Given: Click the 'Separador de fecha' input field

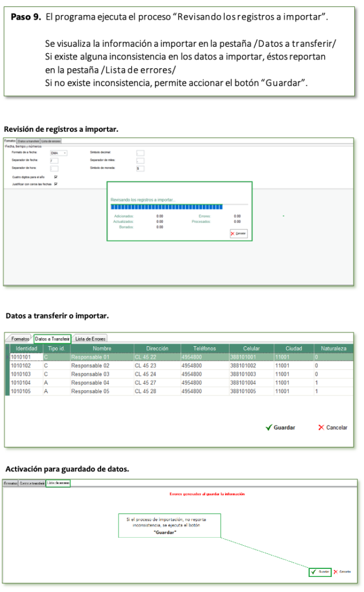Looking at the screenshot, I should tap(54, 161).
